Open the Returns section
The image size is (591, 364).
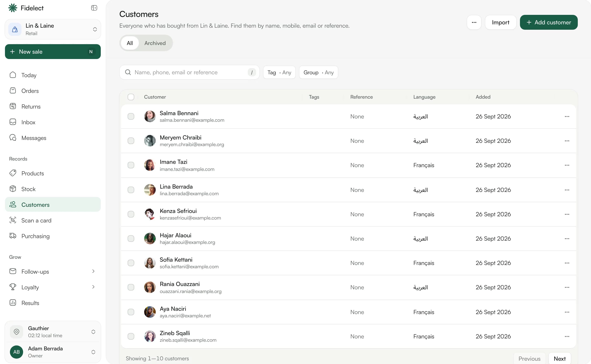[53, 106]
